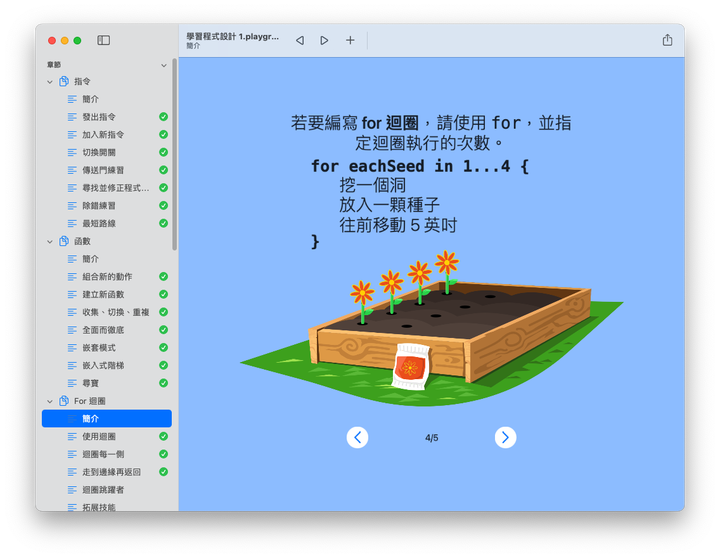Click green checkmark beside 組合新的動作
The width and height of the screenshot is (720, 558).
click(x=163, y=276)
